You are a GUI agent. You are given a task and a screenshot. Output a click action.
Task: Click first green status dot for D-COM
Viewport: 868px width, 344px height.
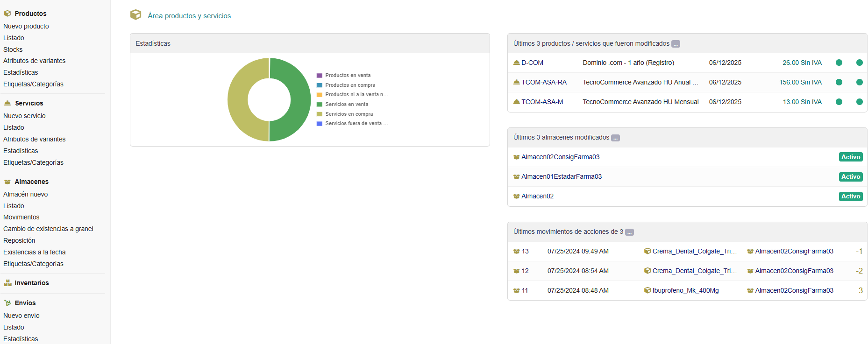839,63
